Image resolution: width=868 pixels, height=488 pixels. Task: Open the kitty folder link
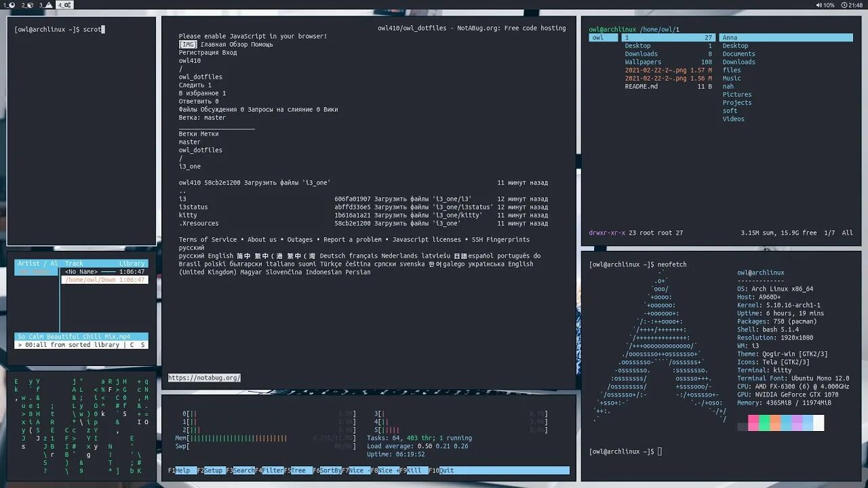(188, 215)
